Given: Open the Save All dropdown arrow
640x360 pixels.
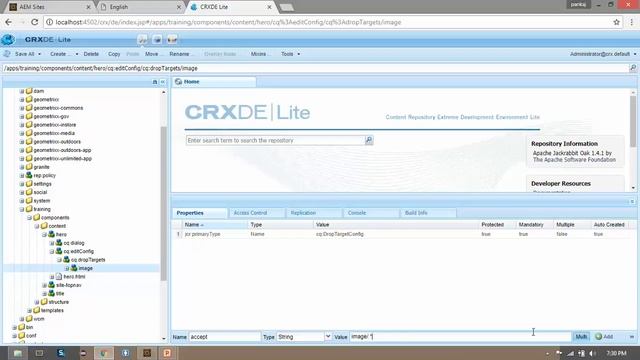Looking at the screenshot, I should (40, 54).
